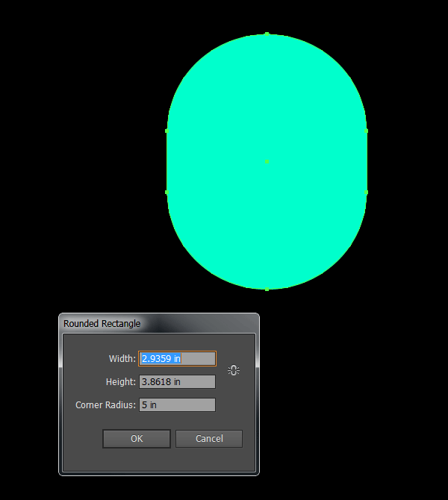Click the Corner Radius label text
The height and width of the screenshot is (500, 448).
pos(105,405)
